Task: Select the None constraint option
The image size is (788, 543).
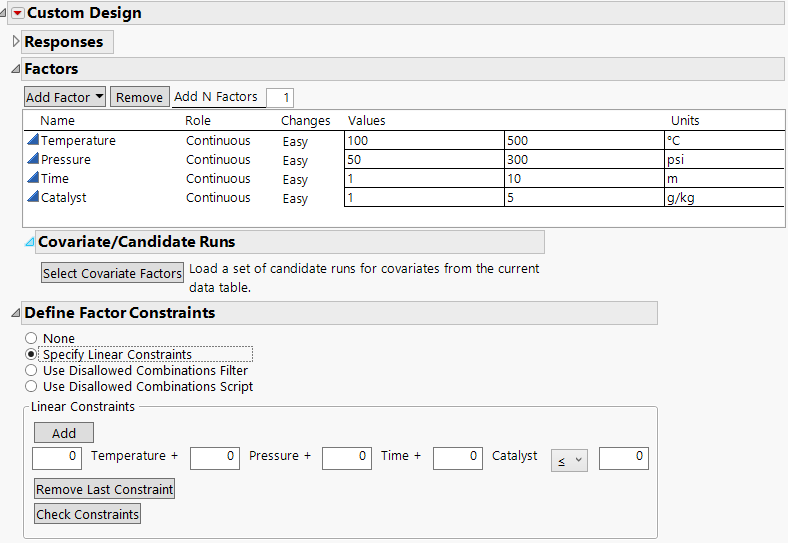Action: [x=32, y=339]
